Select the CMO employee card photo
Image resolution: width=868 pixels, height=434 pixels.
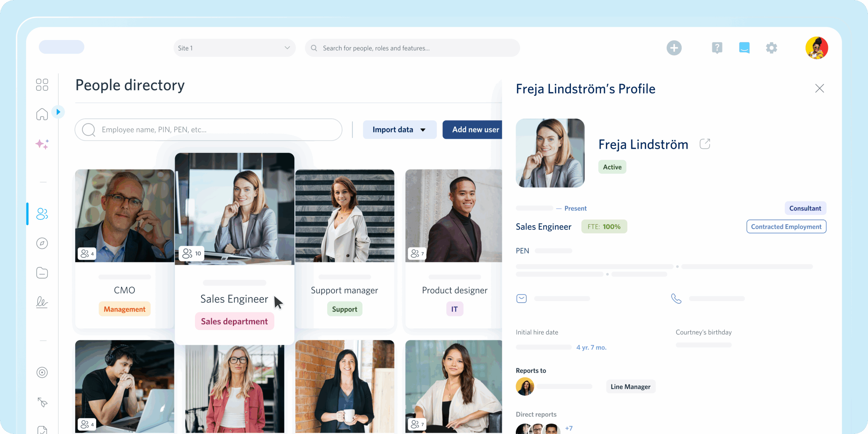pos(124,216)
